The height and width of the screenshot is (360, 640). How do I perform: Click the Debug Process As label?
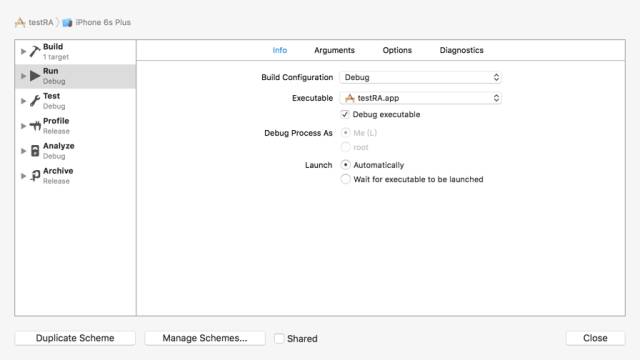click(298, 133)
